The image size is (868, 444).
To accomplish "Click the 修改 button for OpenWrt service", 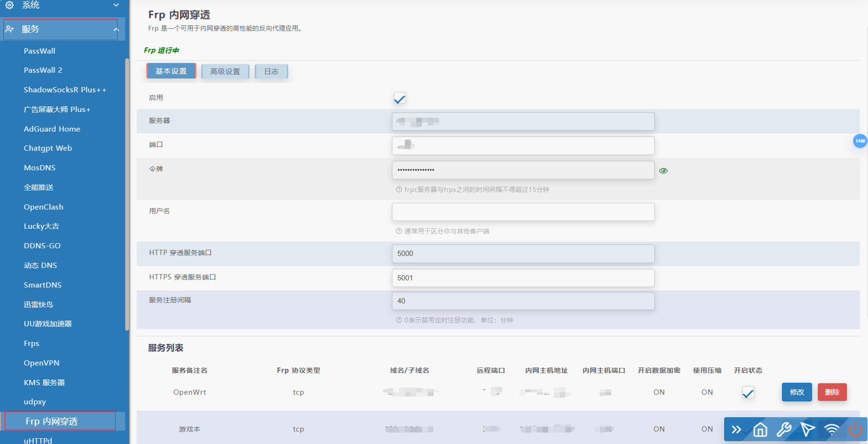I will click(796, 392).
